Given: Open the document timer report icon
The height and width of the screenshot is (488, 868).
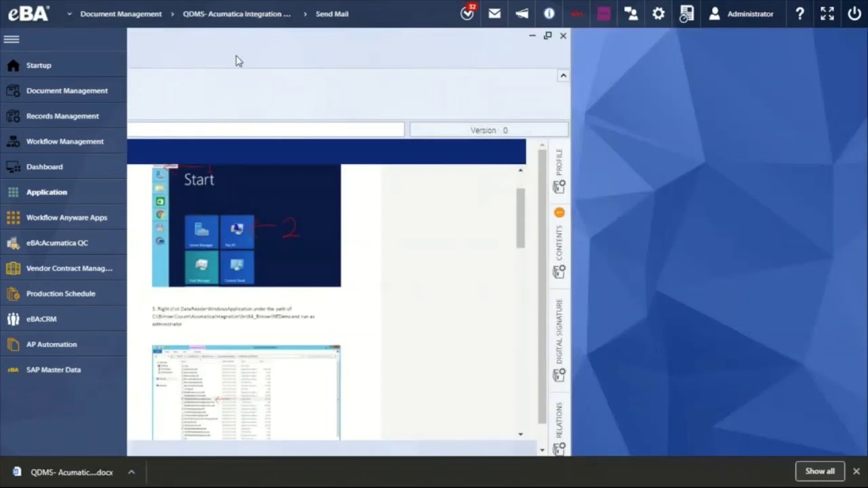Looking at the screenshot, I should [x=686, y=14].
